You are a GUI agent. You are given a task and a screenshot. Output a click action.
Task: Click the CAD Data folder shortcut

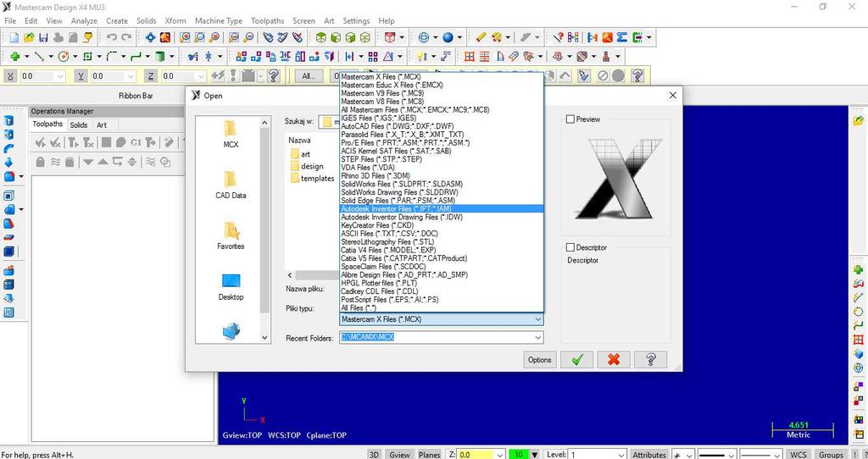[x=231, y=185]
